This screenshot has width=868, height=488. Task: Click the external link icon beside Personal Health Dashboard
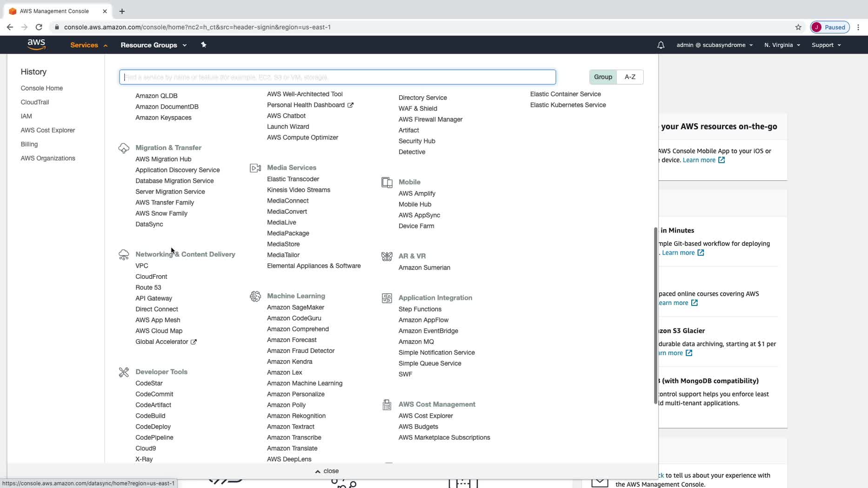[350, 105]
